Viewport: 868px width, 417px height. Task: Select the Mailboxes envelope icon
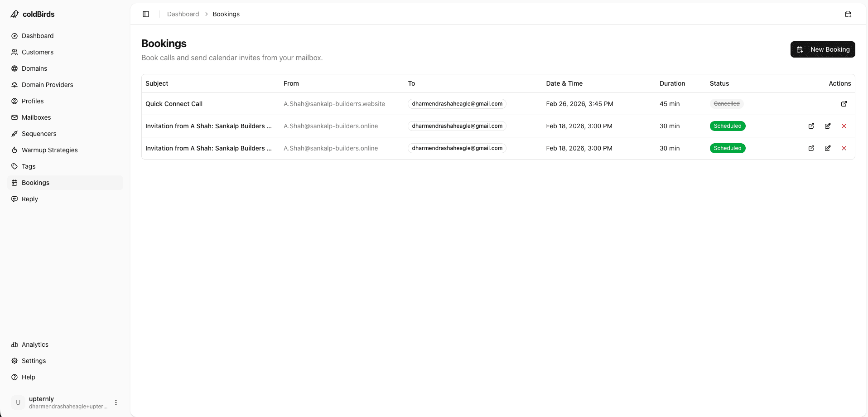[x=14, y=117]
